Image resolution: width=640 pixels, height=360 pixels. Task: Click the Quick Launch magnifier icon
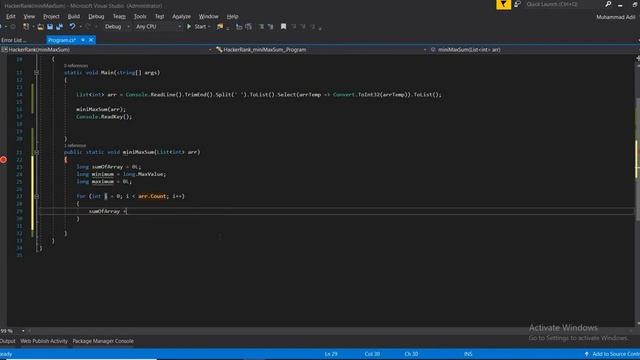(608, 4)
